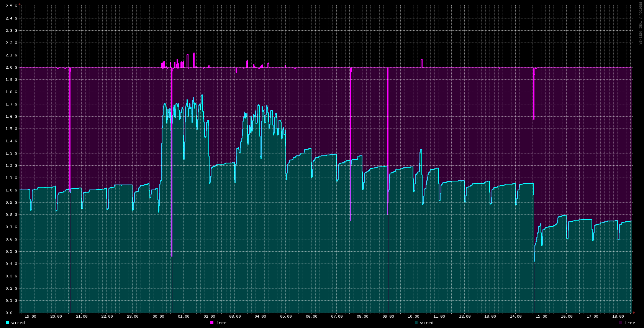Image resolution: width=644 pixels, height=328 pixels.
Task: Click the 2.5 G y-axis label
Action: pos(11,6)
